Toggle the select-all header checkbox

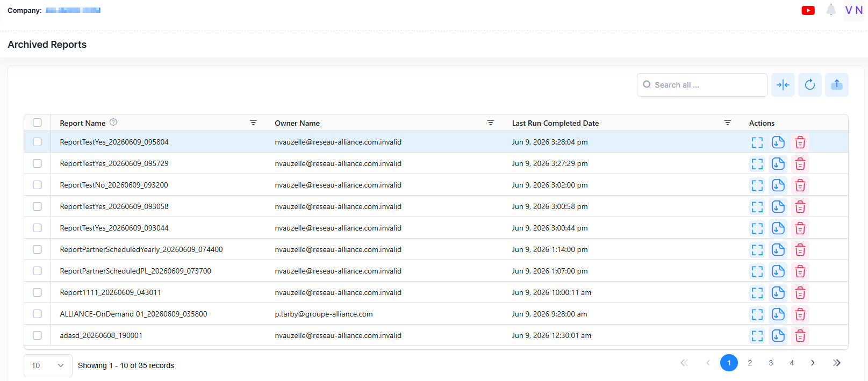(x=37, y=123)
